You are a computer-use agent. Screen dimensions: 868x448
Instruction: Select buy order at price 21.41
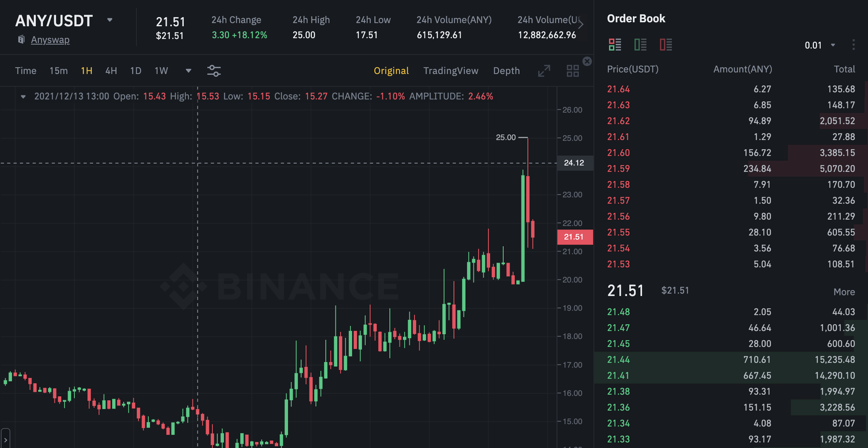click(731, 376)
